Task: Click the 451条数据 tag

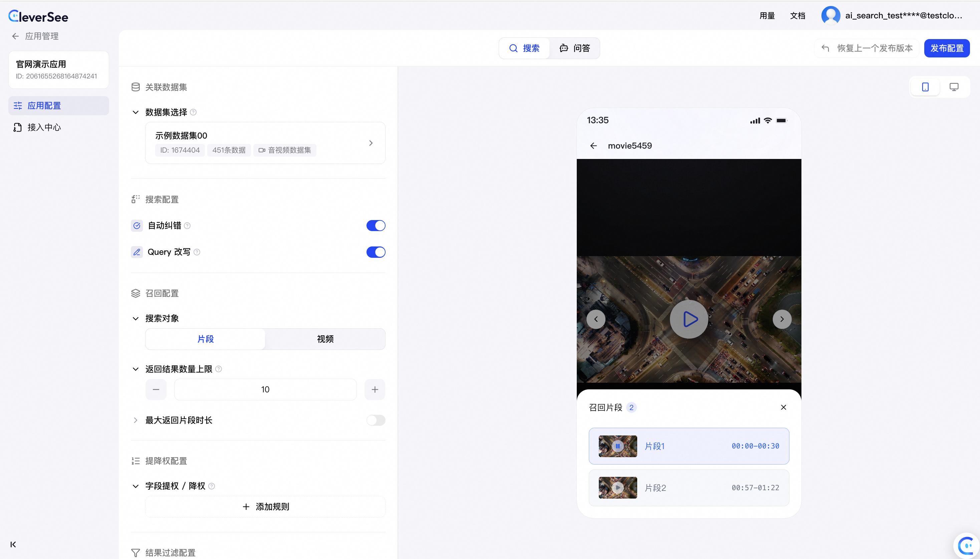Action: (229, 150)
